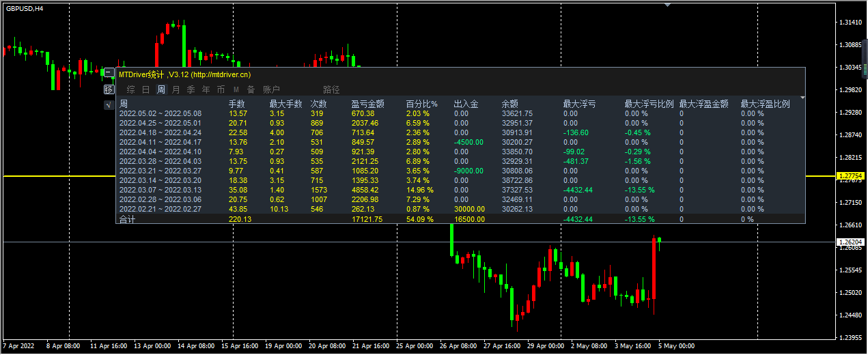This screenshot has height=355, width=868.
Task: Open the 市 tab
Action: (x=221, y=89)
